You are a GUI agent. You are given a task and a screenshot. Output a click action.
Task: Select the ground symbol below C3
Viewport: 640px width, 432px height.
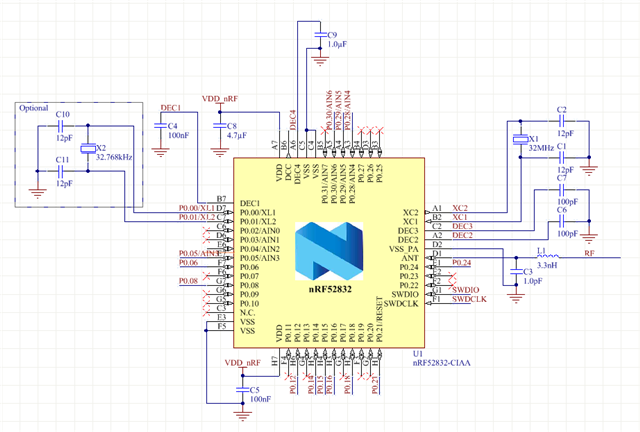point(516,298)
